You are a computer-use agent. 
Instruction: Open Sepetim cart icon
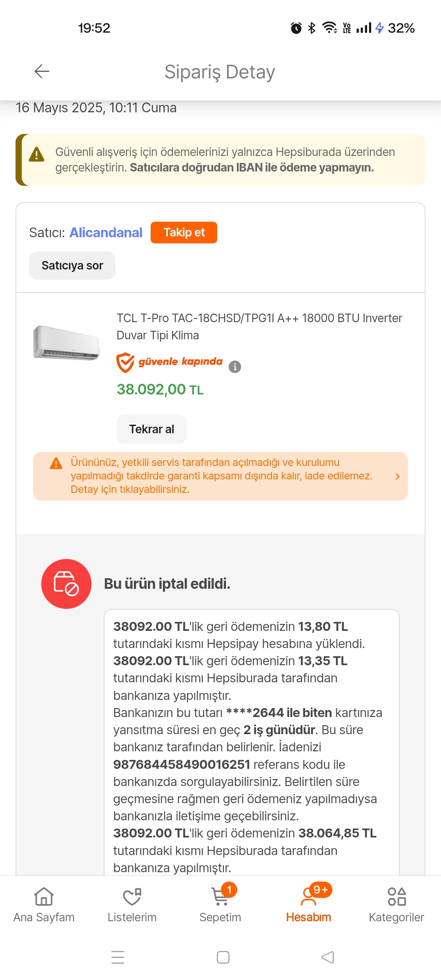tap(220, 897)
